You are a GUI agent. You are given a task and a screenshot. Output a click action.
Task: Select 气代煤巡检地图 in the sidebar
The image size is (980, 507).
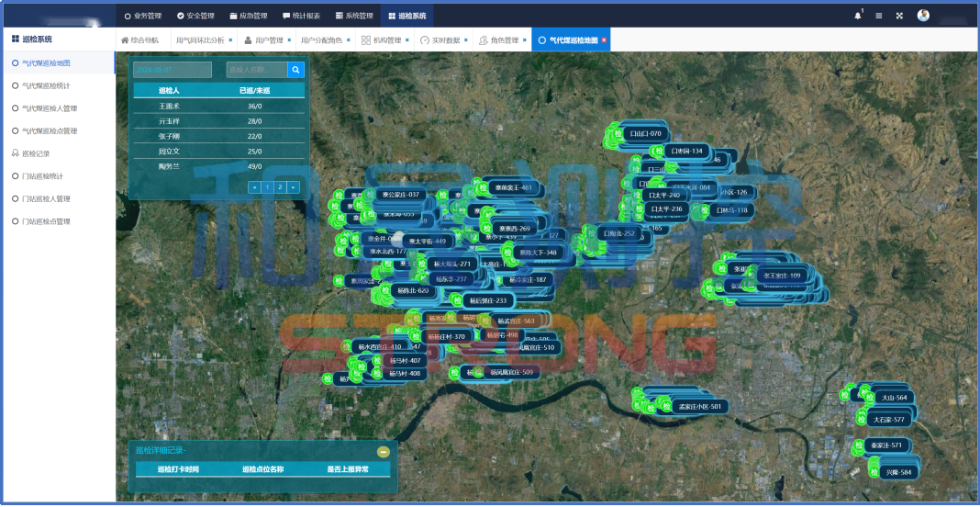tap(60, 62)
